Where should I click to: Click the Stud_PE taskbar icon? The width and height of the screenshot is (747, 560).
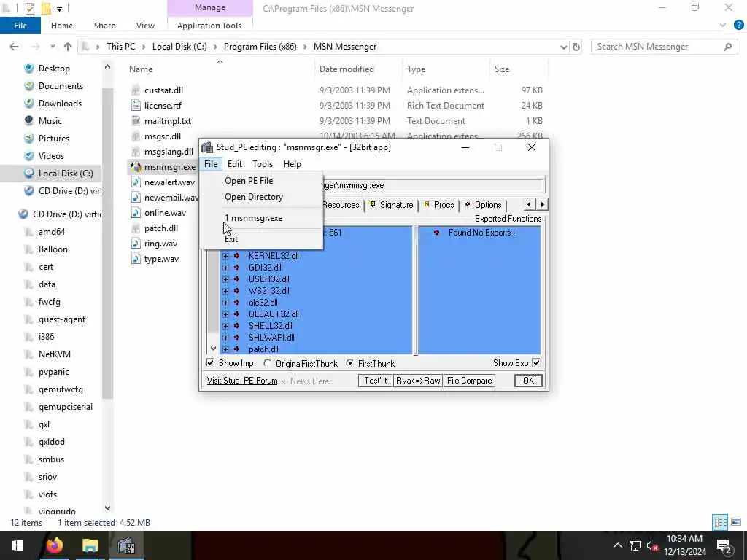coord(126,545)
